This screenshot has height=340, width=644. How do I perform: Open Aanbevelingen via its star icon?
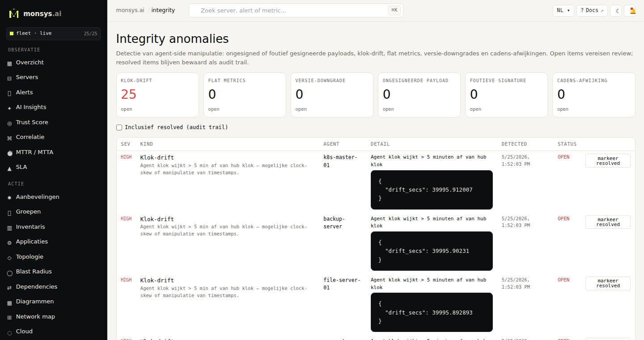click(10, 197)
